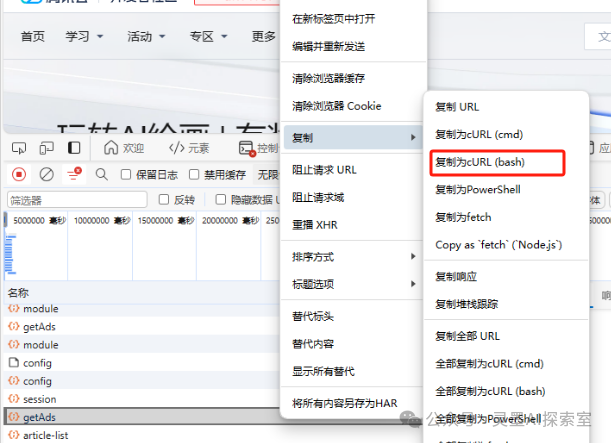Viewport: 611px width, 443px height.
Task: Tick the 反转 checkbox
Action: (164, 200)
